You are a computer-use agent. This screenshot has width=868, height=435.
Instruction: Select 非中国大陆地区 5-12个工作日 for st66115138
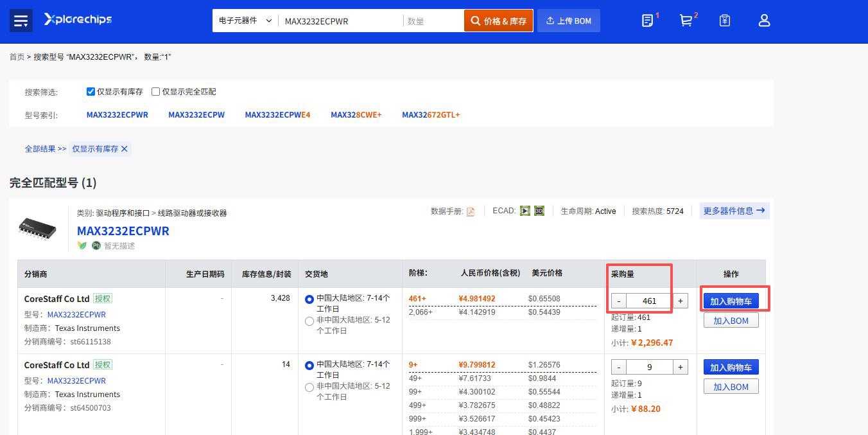(309, 321)
